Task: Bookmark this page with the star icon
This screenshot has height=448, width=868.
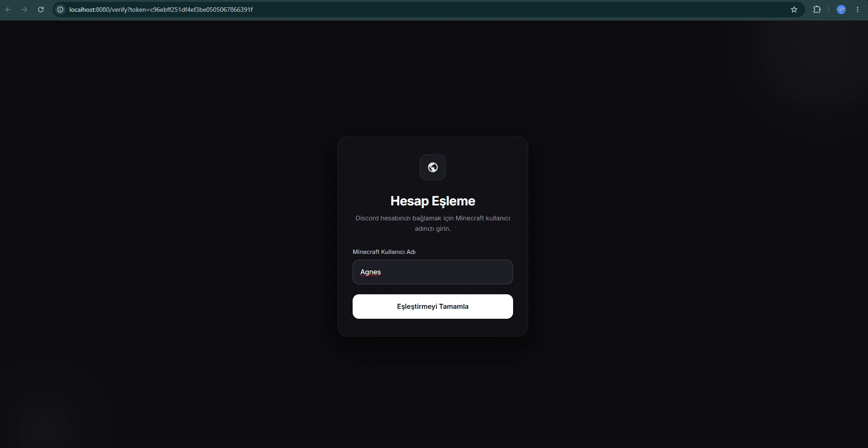Action: coord(794,10)
